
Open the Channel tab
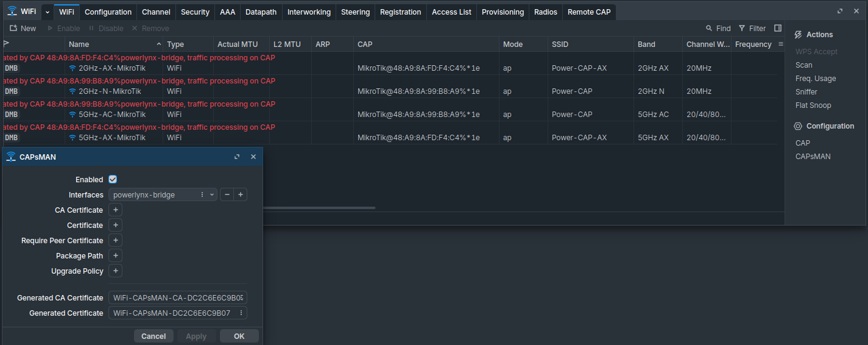(x=156, y=12)
